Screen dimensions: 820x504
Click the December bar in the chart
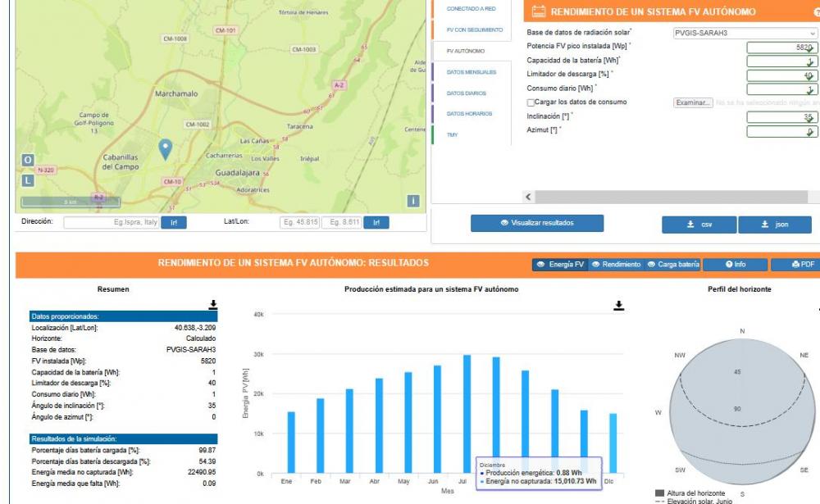point(613,443)
